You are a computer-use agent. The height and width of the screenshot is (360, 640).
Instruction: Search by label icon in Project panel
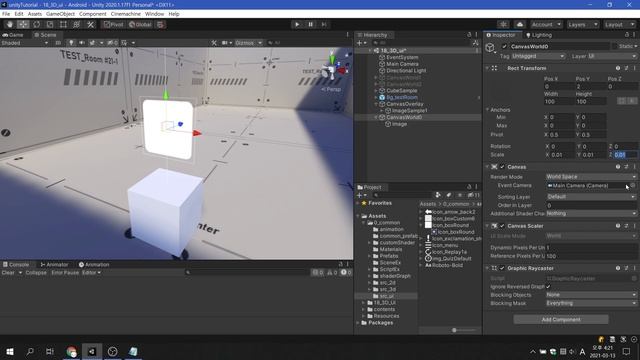coord(449,195)
